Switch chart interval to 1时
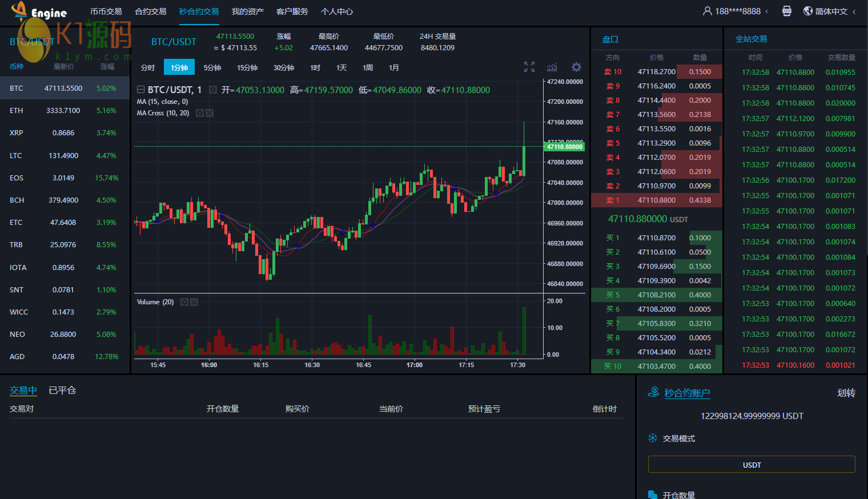The height and width of the screenshot is (499, 868). click(x=315, y=68)
